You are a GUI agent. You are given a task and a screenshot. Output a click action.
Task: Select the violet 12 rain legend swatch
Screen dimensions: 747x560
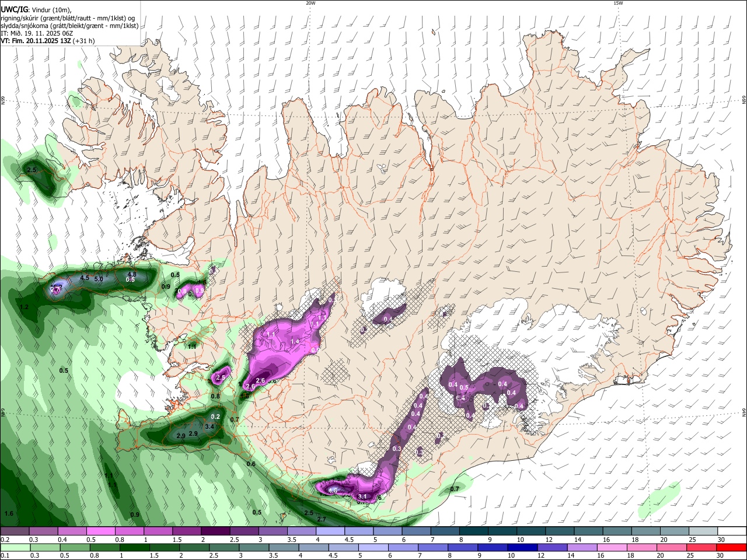tap(551, 548)
